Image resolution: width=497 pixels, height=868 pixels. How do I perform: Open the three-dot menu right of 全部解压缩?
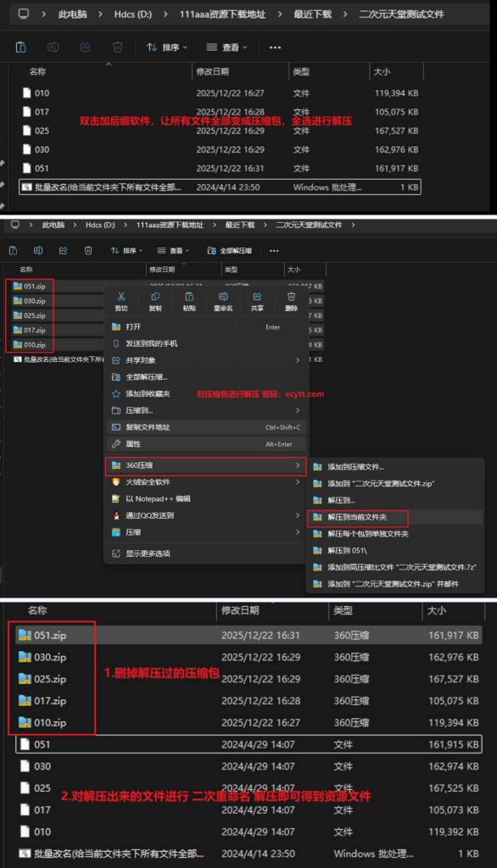pos(274,251)
